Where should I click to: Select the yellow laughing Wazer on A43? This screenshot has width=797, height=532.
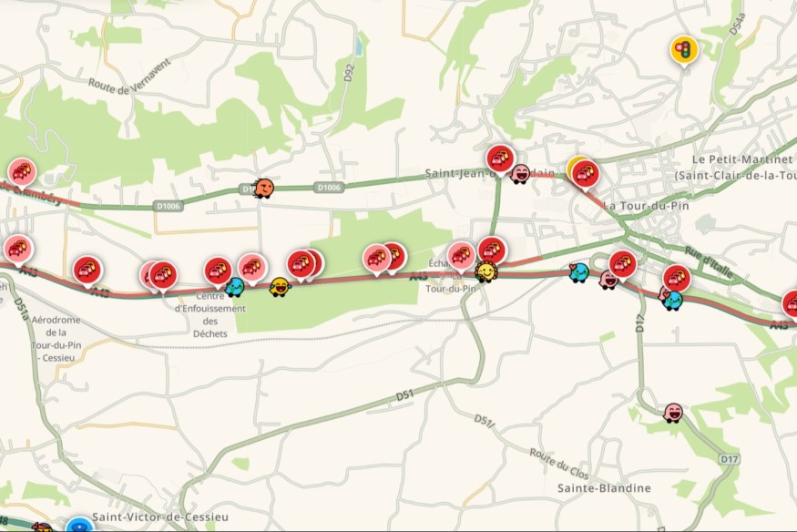click(x=280, y=287)
